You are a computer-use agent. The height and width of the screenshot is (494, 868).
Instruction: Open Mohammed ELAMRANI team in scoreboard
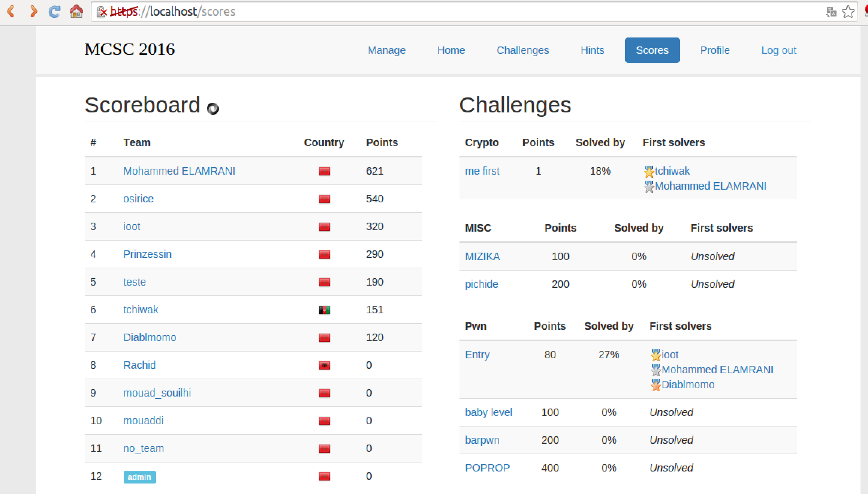point(179,171)
